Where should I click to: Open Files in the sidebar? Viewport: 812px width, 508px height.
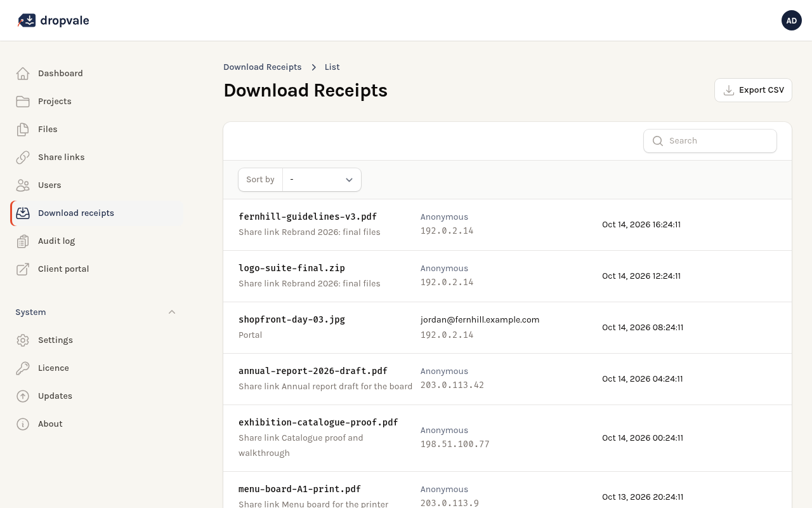click(96, 130)
